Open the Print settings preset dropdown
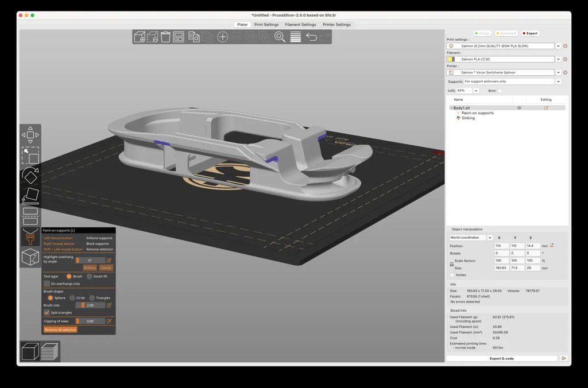Image resolution: width=588 pixels, height=388 pixels. click(558, 46)
